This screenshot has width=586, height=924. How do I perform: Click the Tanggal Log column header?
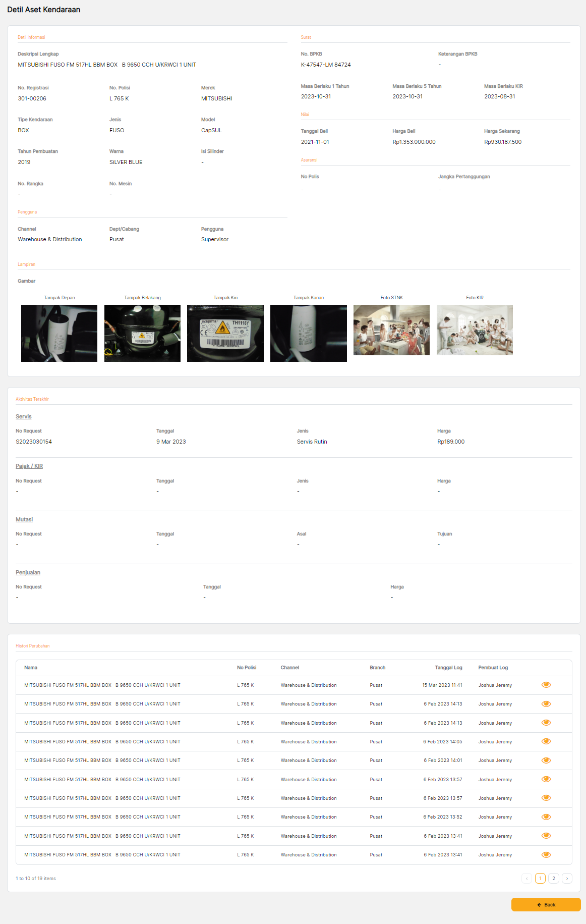coord(448,668)
